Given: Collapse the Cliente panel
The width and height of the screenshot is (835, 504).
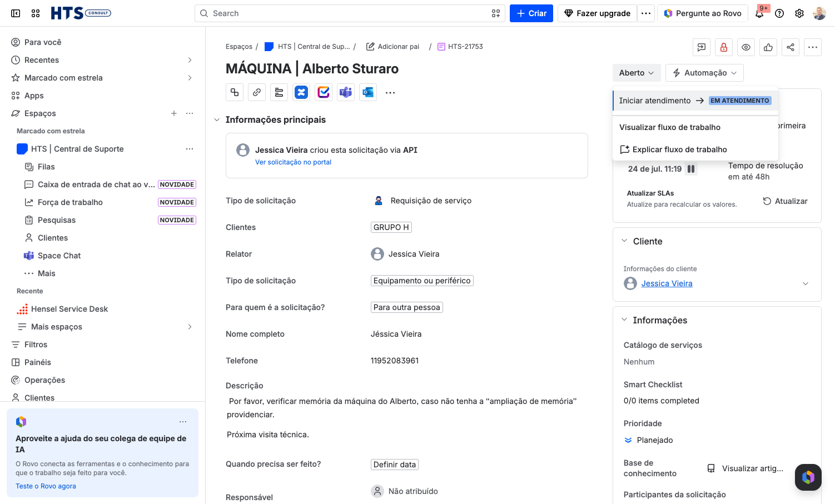Looking at the screenshot, I should point(624,241).
